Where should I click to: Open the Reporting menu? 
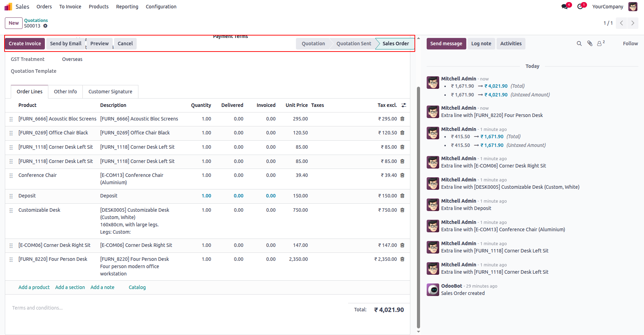127,7
